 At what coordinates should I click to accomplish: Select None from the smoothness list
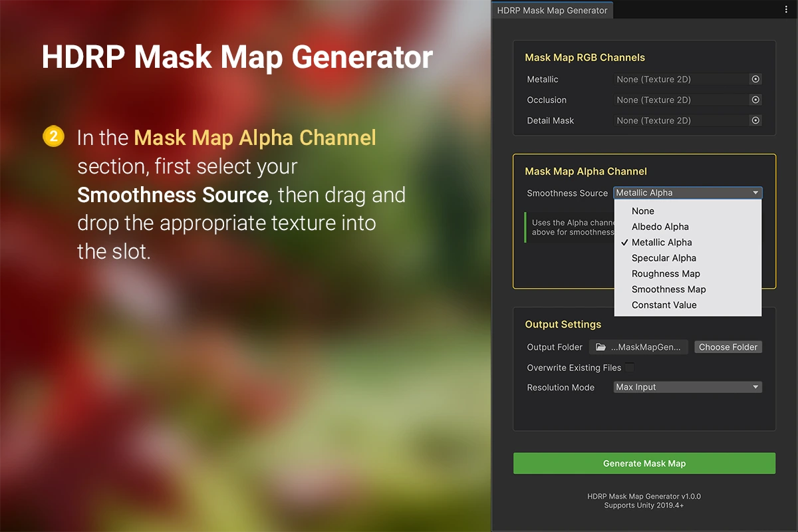(643, 211)
